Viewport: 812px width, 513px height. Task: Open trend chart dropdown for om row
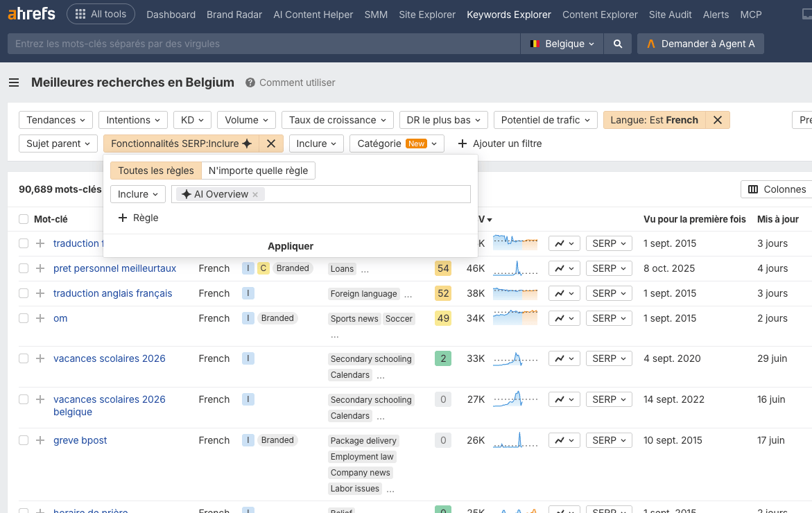[564, 318]
